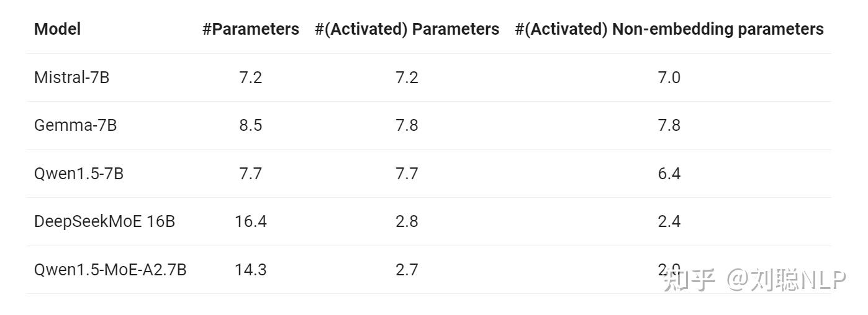Click Gemma-7B's 8.5 total parameters value
868x315 pixels.
click(250, 125)
